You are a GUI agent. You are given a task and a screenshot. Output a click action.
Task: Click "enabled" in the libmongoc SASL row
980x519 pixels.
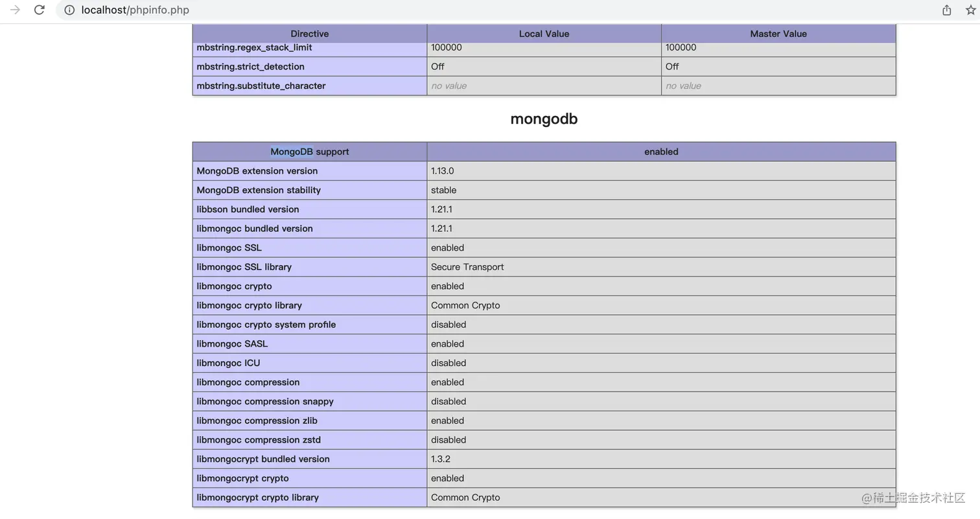pos(448,344)
